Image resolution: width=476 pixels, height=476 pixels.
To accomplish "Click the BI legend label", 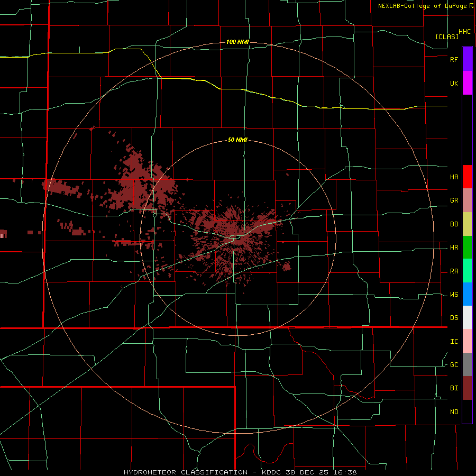I will [454, 388].
